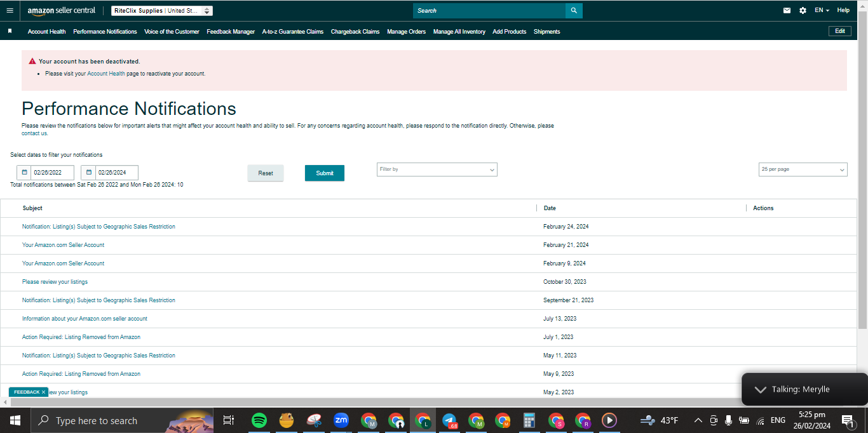
Task: Open Chargeback Claims
Action: click(355, 32)
